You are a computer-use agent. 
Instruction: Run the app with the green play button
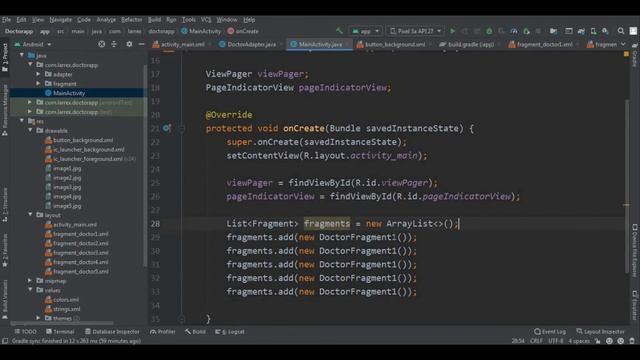452,31
